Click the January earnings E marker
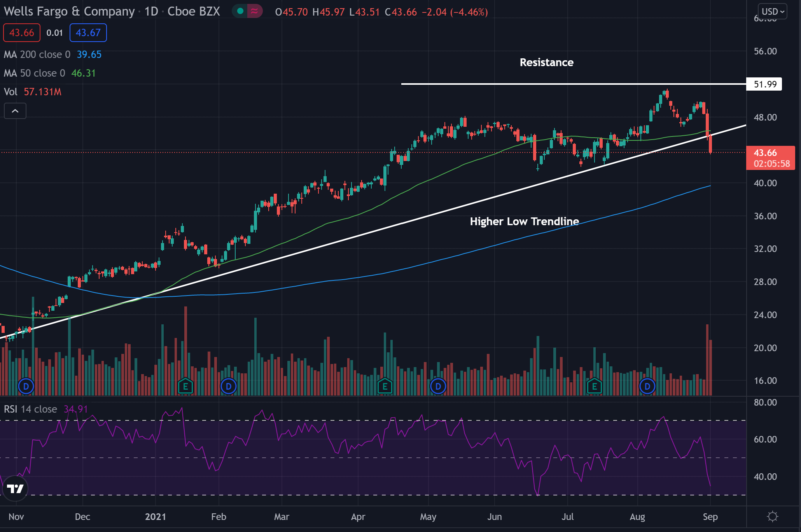 pyautogui.click(x=185, y=387)
